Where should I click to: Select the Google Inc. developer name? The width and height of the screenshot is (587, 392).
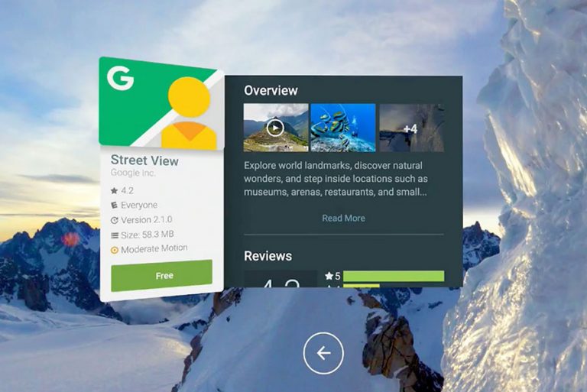point(133,173)
